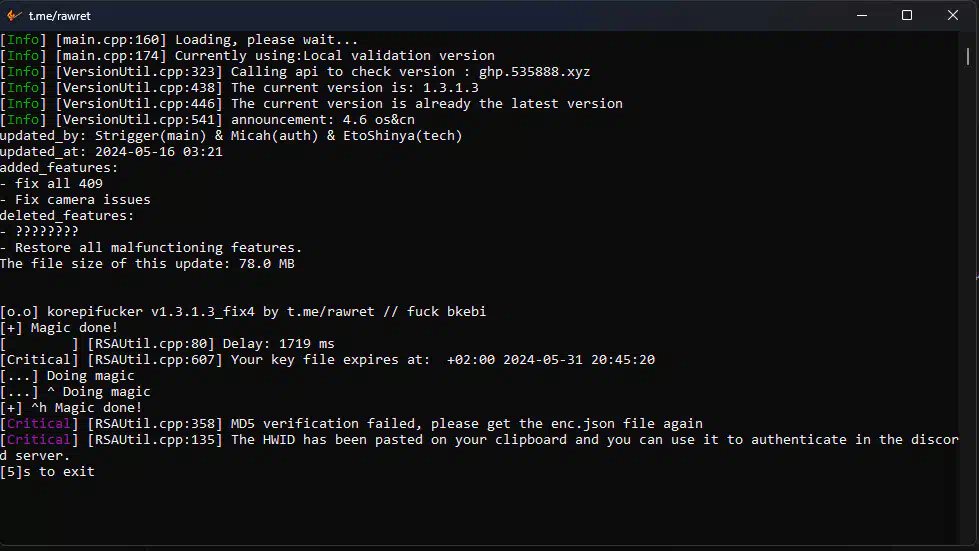The image size is (979, 551).
Task: Click the green Info tag on main.cpp:160
Action: 23,40
